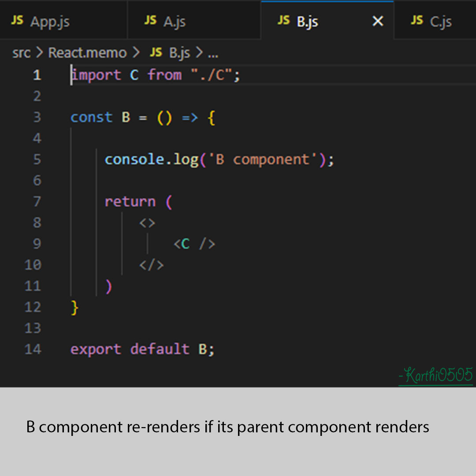The image size is (476, 476).
Task: Click the opening brace on line 3
Action: coord(212,118)
